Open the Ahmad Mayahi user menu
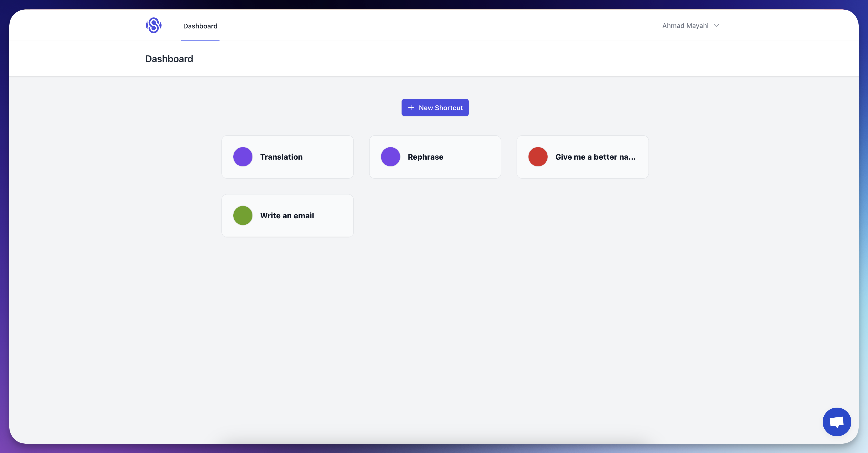 point(685,26)
